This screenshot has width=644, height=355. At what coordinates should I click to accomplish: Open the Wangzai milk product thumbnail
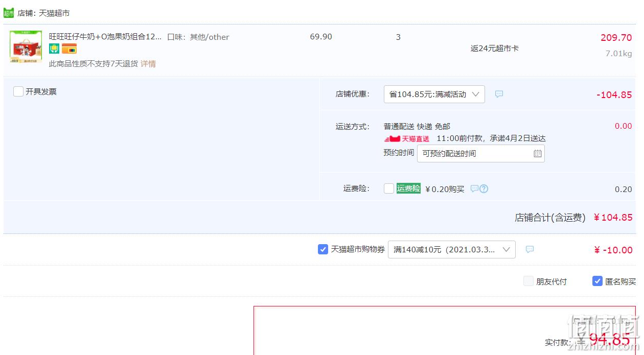pyautogui.click(x=26, y=46)
